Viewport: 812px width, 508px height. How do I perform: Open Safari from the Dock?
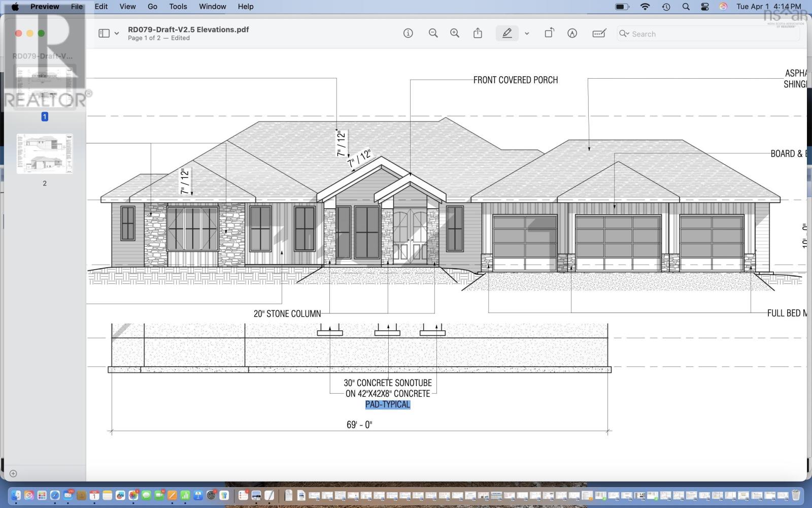pyautogui.click(x=55, y=495)
